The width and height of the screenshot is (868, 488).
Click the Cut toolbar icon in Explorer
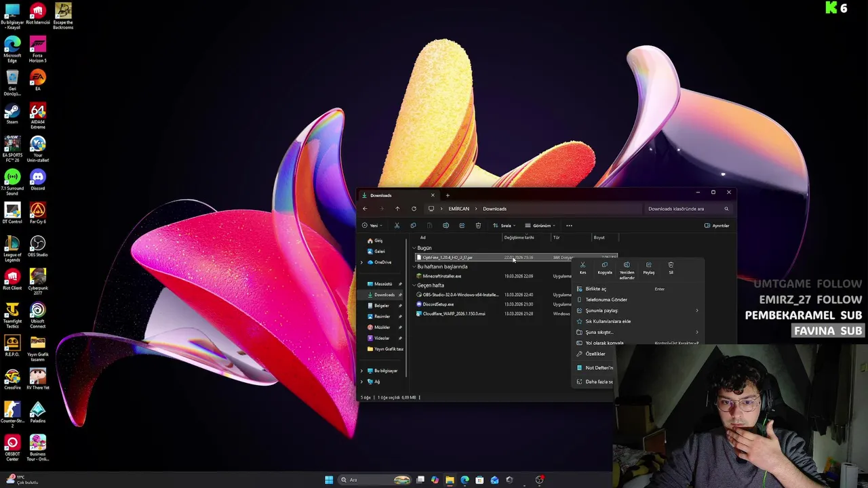tap(397, 226)
